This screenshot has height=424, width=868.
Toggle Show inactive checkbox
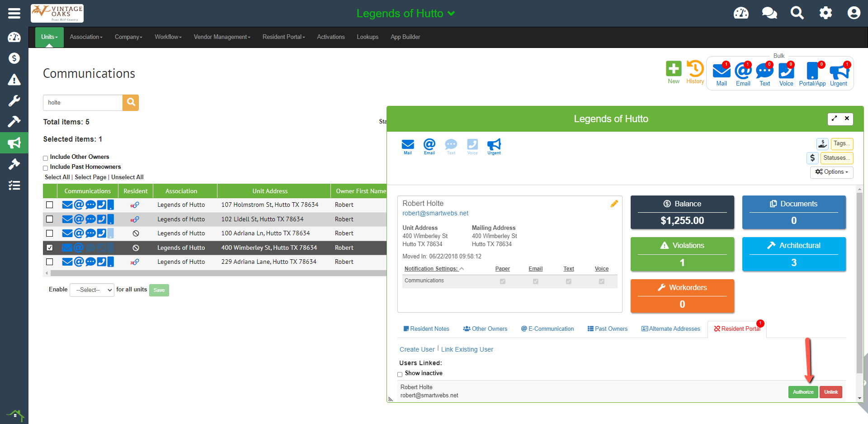click(400, 374)
